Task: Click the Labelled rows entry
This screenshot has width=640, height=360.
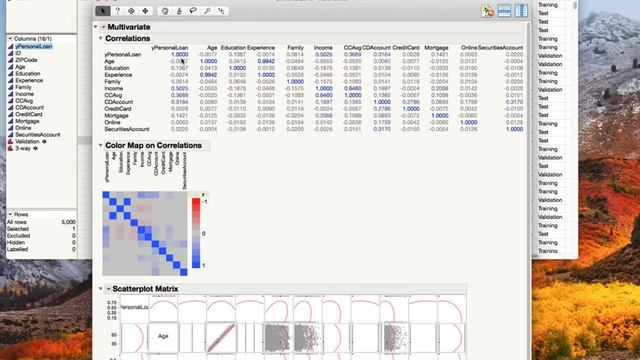Action: click(x=41, y=249)
